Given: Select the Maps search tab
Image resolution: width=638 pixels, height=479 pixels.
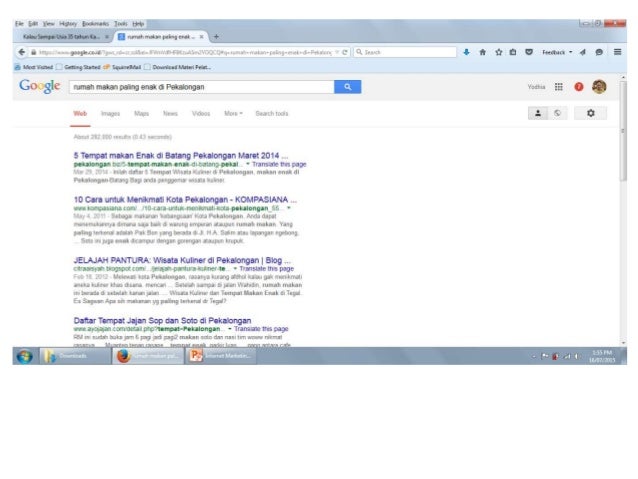Looking at the screenshot, I should [x=141, y=114].
